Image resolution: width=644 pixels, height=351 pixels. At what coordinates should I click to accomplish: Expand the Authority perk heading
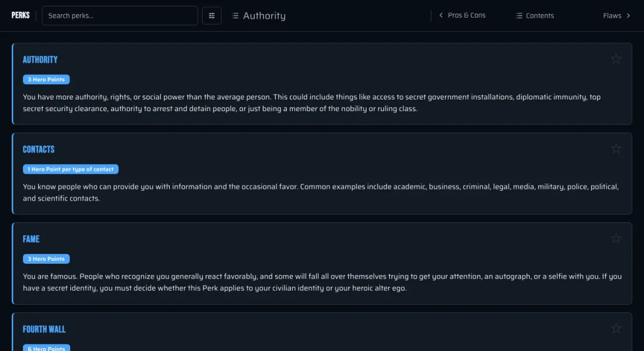coord(40,60)
